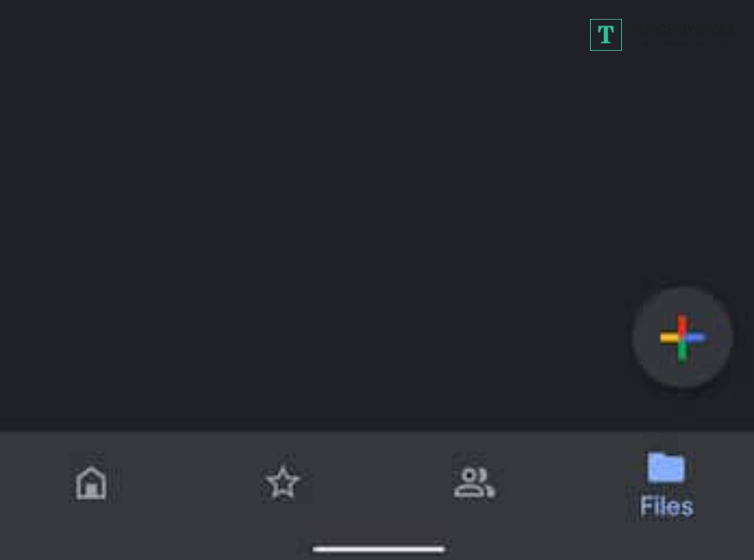
Task: Switch to the Starred files tab
Action: (284, 482)
